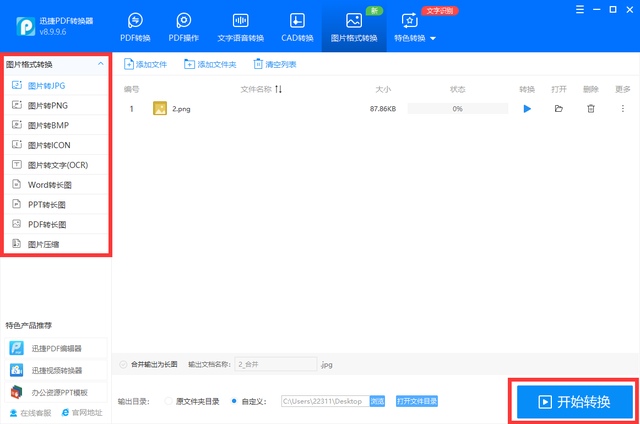Select 图片转文字(OCR) in sidebar
Screen dimensions: 640x424
tap(56, 165)
